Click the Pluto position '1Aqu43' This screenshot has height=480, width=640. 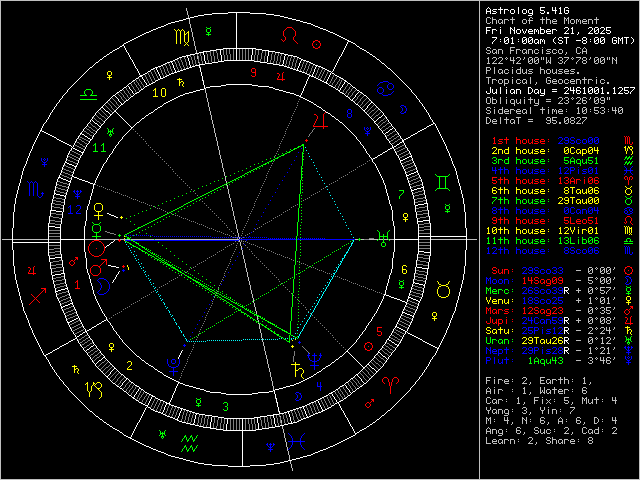pyautogui.click(x=545, y=361)
